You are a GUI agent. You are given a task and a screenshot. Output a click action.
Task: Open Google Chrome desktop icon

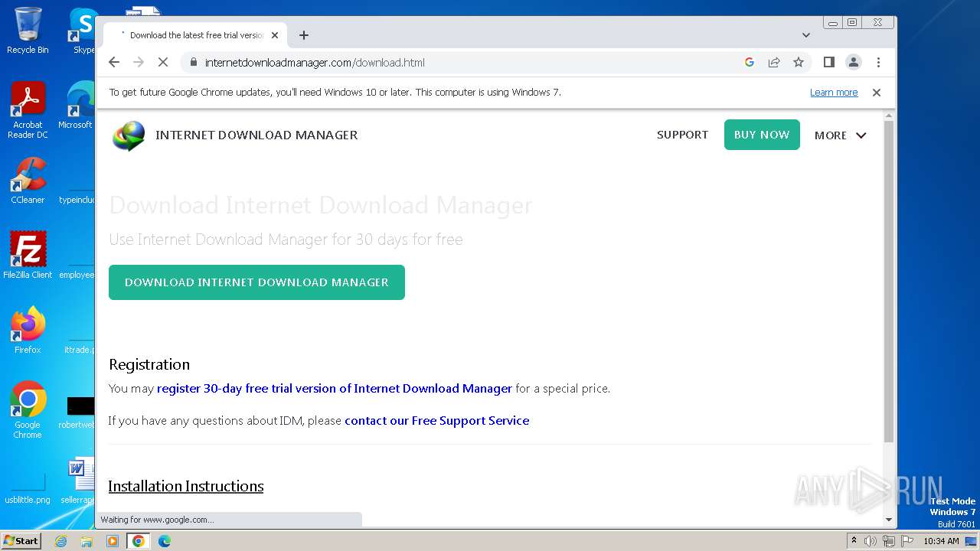pyautogui.click(x=28, y=409)
